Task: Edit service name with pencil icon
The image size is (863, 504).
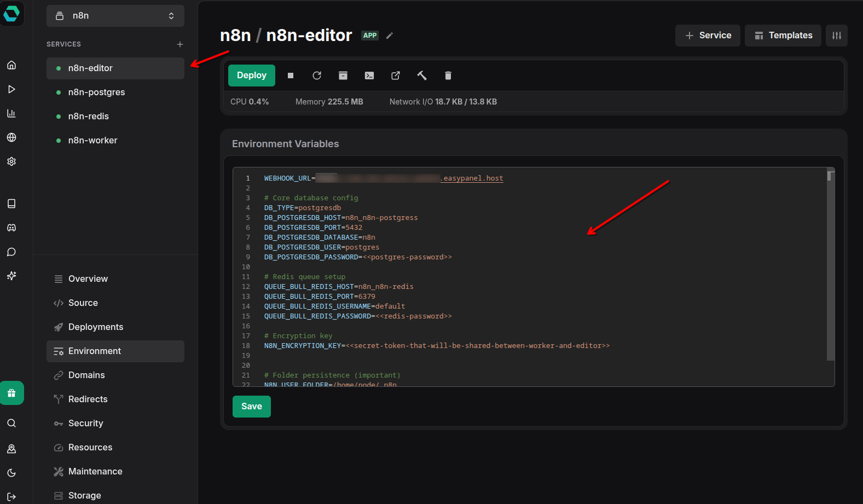Action: coord(390,36)
